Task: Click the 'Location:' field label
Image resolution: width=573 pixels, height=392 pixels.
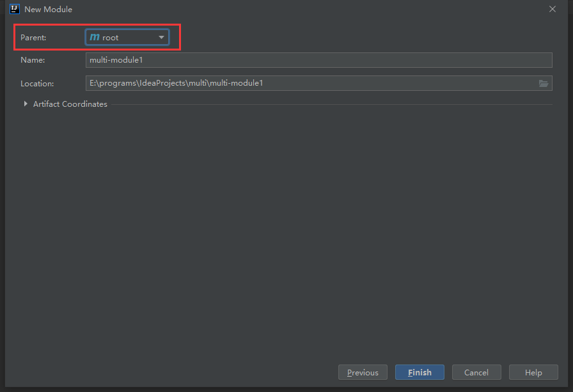Action: tap(37, 83)
